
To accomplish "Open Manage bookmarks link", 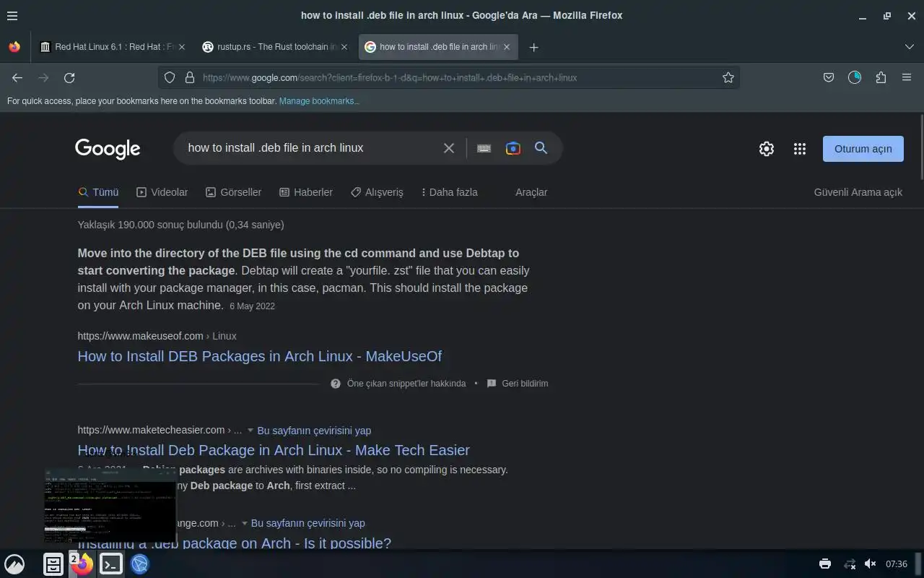I will coord(319,101).
